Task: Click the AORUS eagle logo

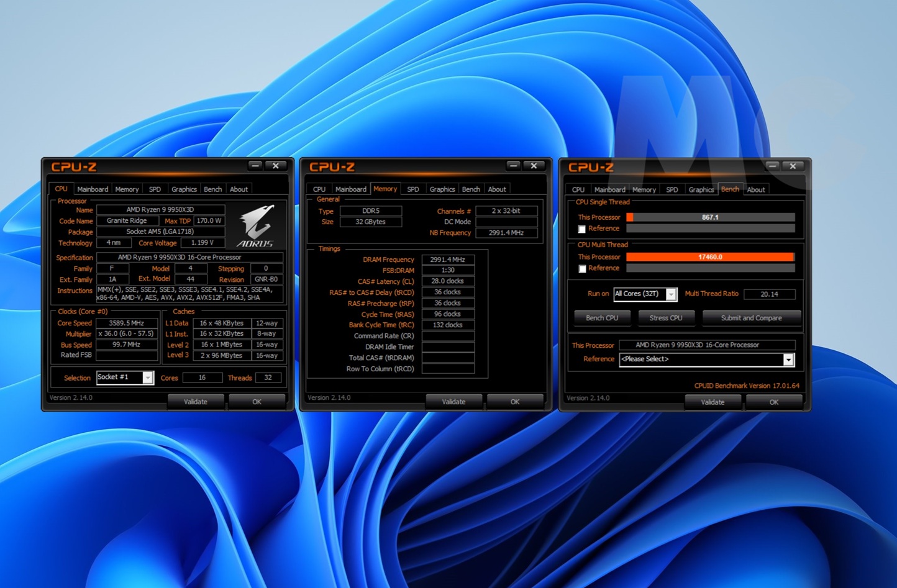Action: coord(257,226)
